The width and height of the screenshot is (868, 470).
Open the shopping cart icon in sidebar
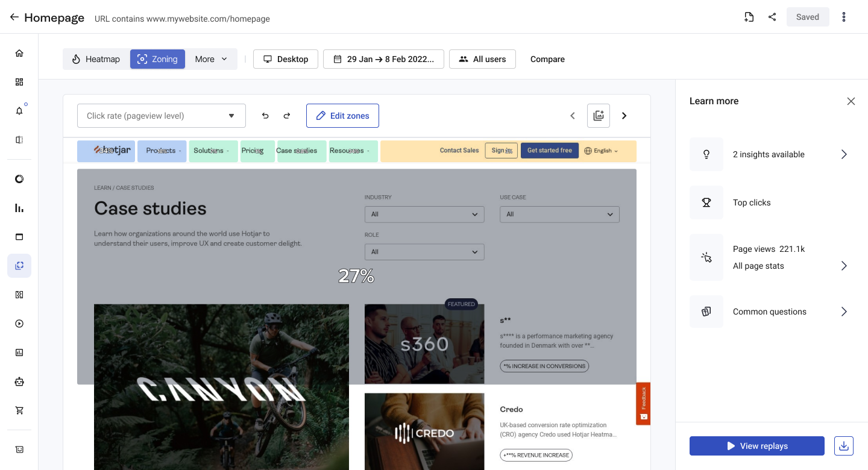[19, 410]
